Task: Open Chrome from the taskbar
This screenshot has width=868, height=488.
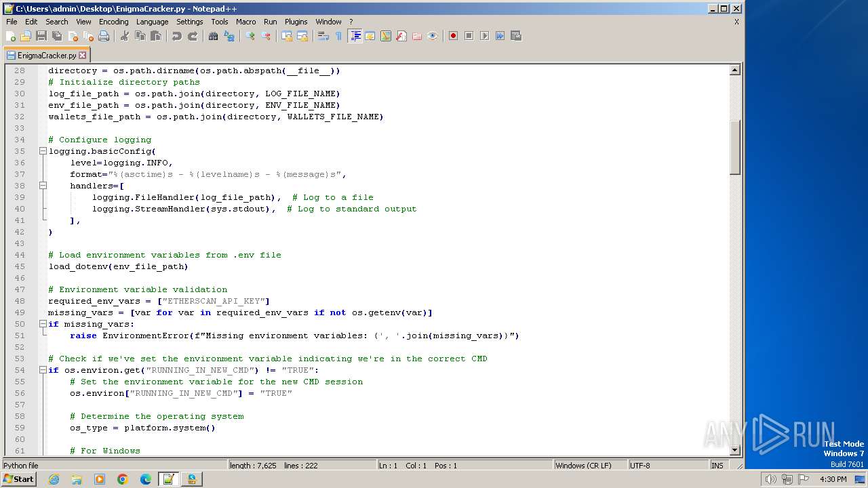Action: pyautogui.click(x=123, y=479)
